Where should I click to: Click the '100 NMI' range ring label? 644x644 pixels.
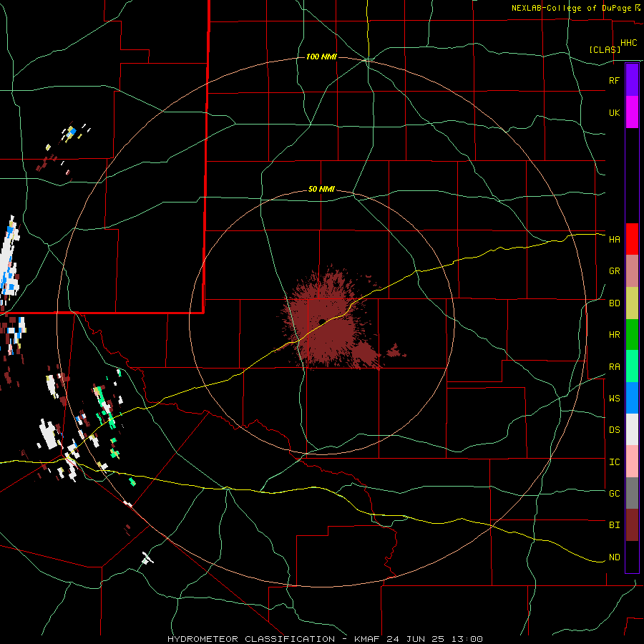[x=321, y=57]
